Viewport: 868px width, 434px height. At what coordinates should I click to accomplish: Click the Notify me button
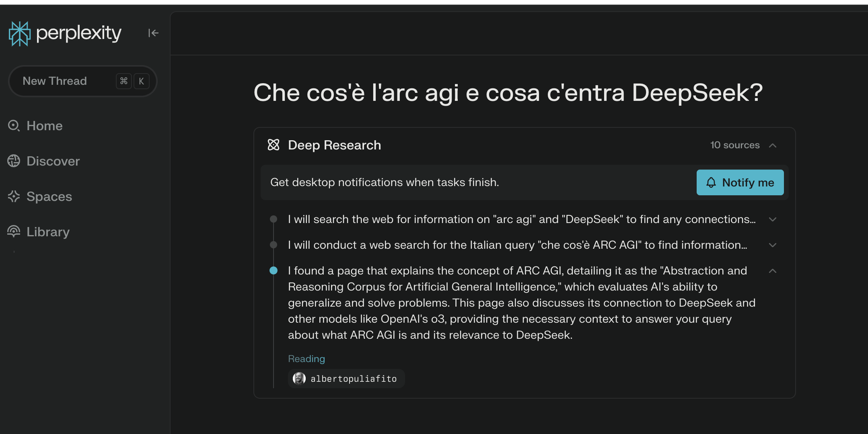[x=740, y=182]
